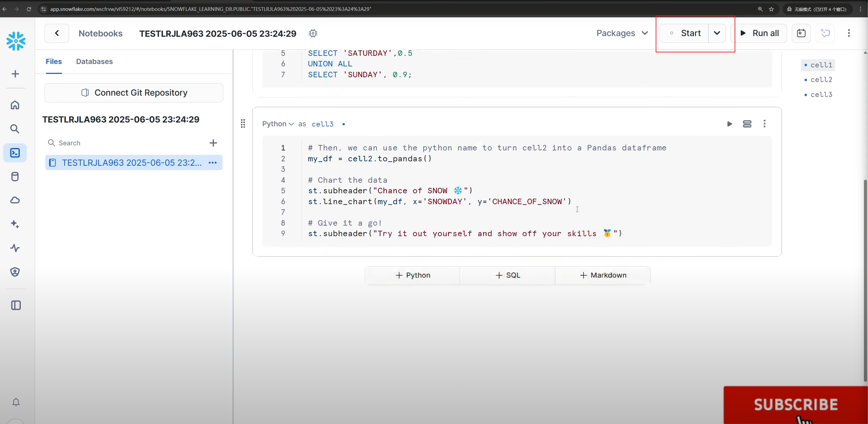
Task: Open Admin shield sidebar icon
Action: tap(15, 272)
